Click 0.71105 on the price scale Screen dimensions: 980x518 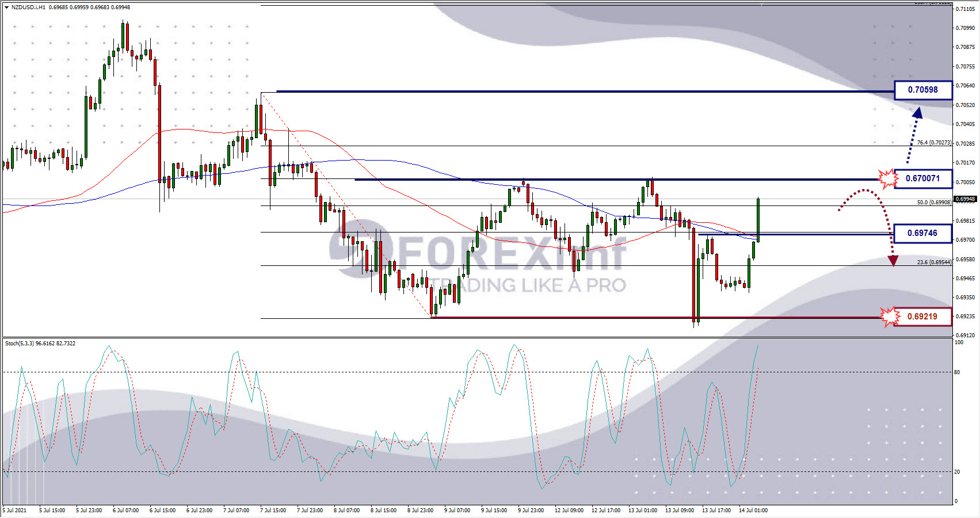pyautogui.click(x=965, y=9)
